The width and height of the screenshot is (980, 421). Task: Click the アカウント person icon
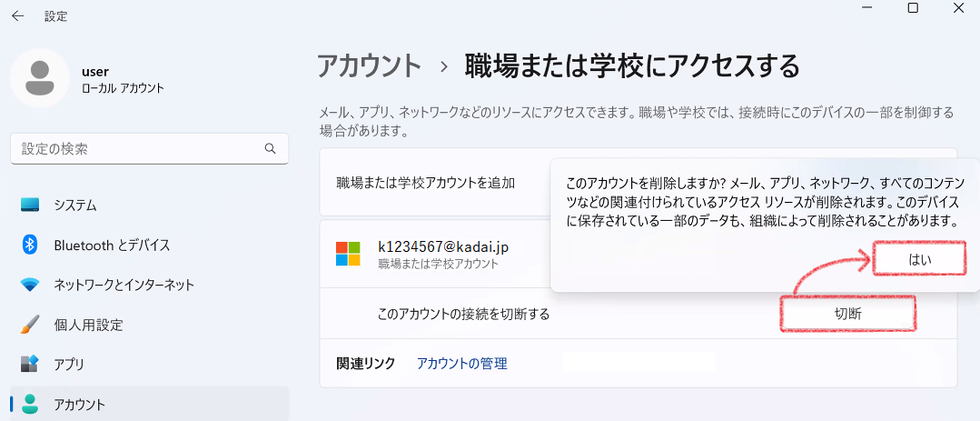(x=30, y=404)
